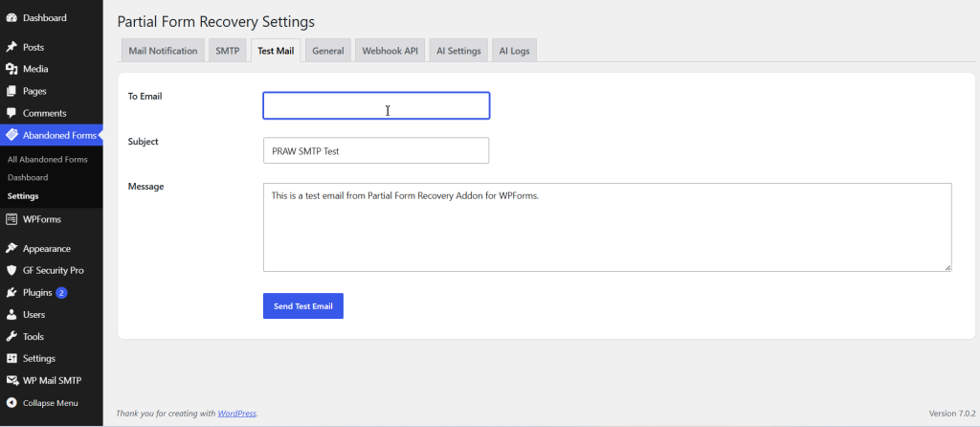Click the Subject field label
The height and width of the screenshot is (427, 980).
[144, 142]
